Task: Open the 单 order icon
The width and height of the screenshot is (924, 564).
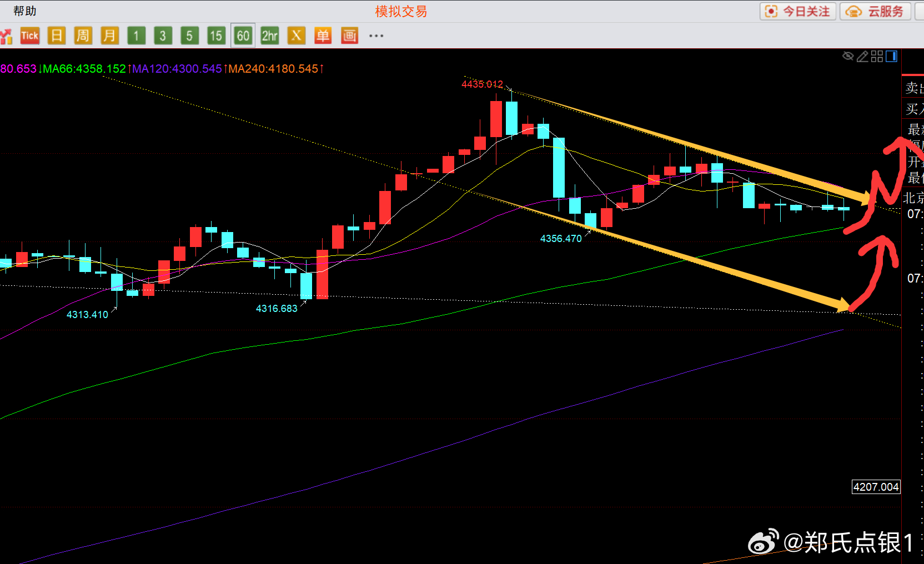Action: (323, 36)
